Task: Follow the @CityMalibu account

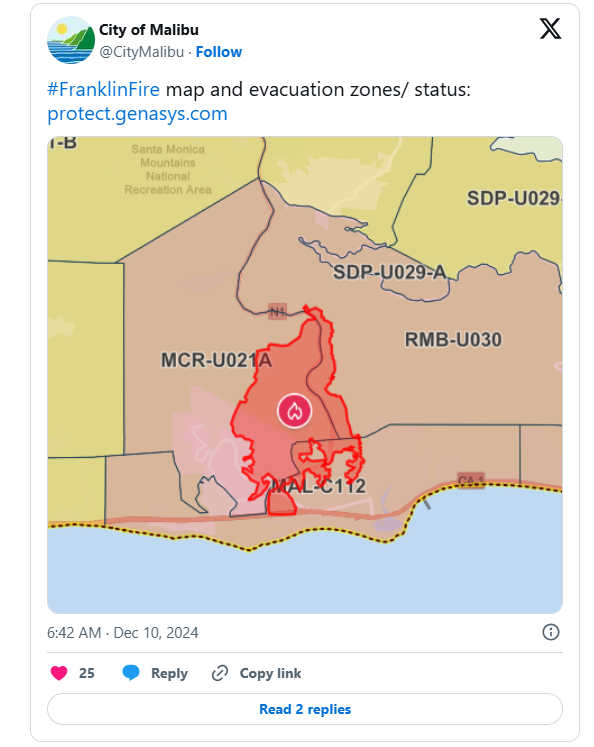Action: pos(219,52)
